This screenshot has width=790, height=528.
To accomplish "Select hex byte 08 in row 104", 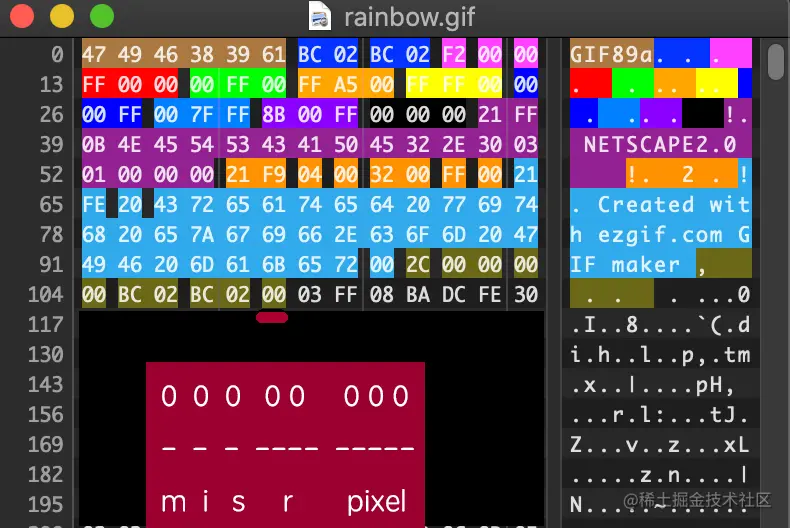I will point(381,294).
